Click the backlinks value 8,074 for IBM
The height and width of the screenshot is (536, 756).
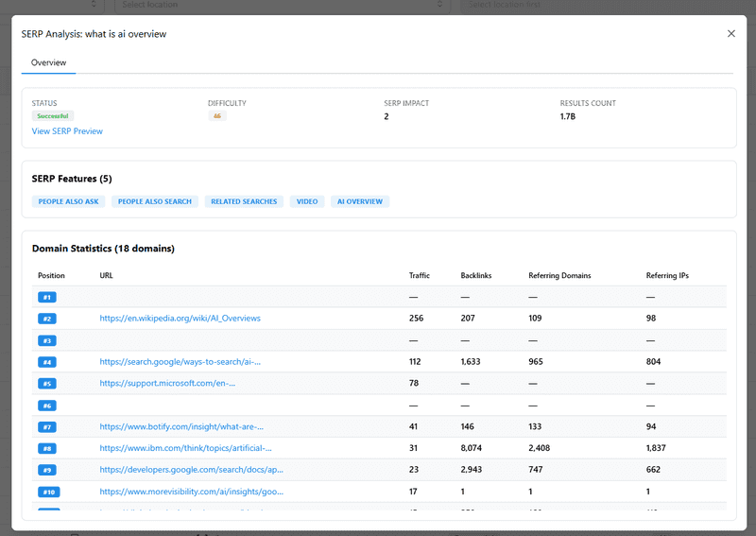point(471,448)
